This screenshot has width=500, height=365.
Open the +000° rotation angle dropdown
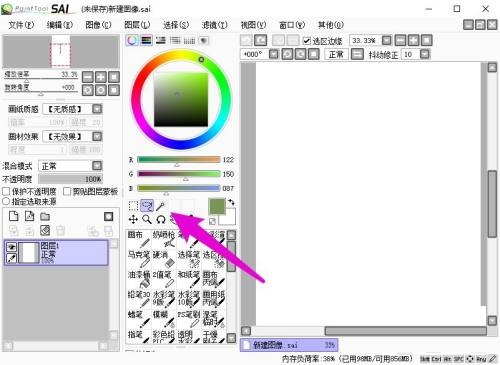coord(274,54)
